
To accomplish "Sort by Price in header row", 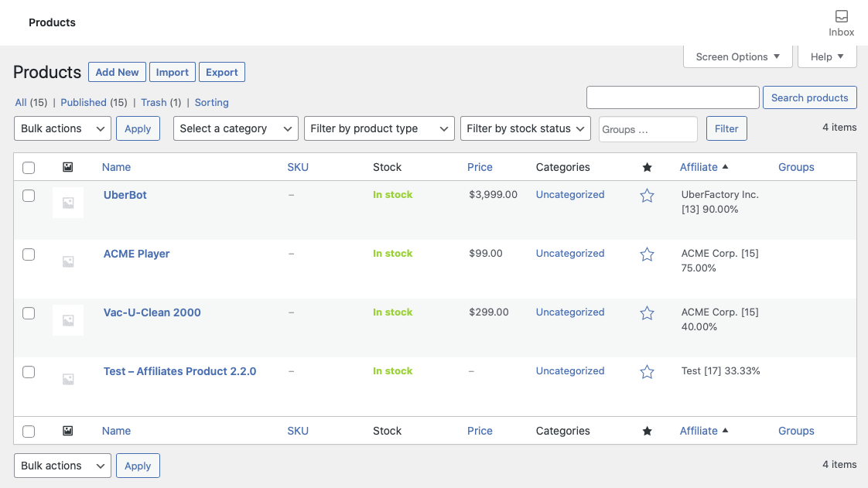I will [x=480, y=167].
